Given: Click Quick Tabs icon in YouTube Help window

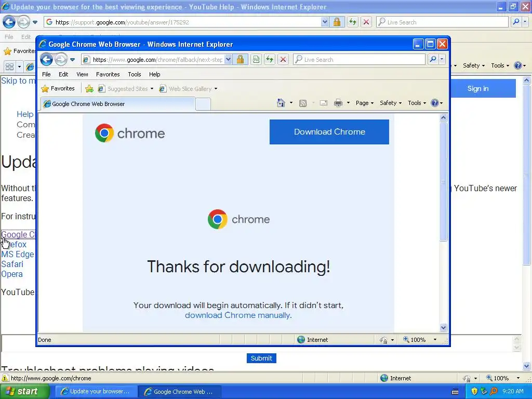Looking at the screenshot, I should (x=9, y=66).
